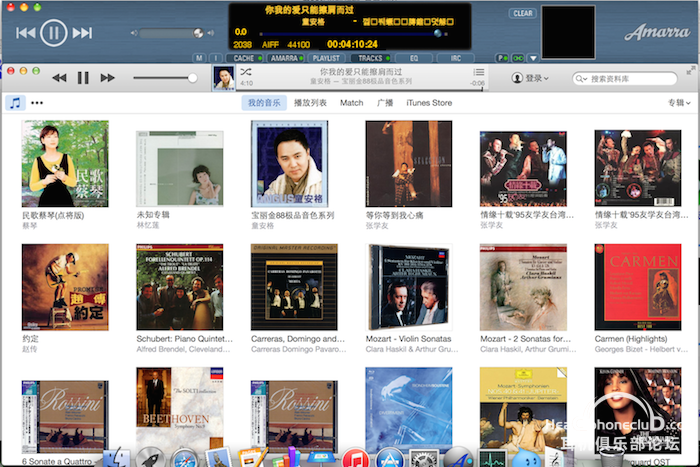
Task: Click 'Georges Bizet - Helbert v...' artist text
Action: coord(641,349)
